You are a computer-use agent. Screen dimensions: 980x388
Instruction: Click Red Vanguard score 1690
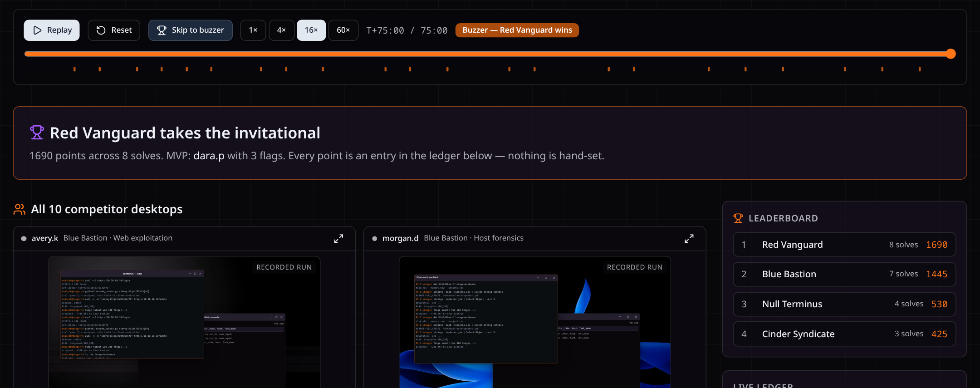click(x=937, y=245)
